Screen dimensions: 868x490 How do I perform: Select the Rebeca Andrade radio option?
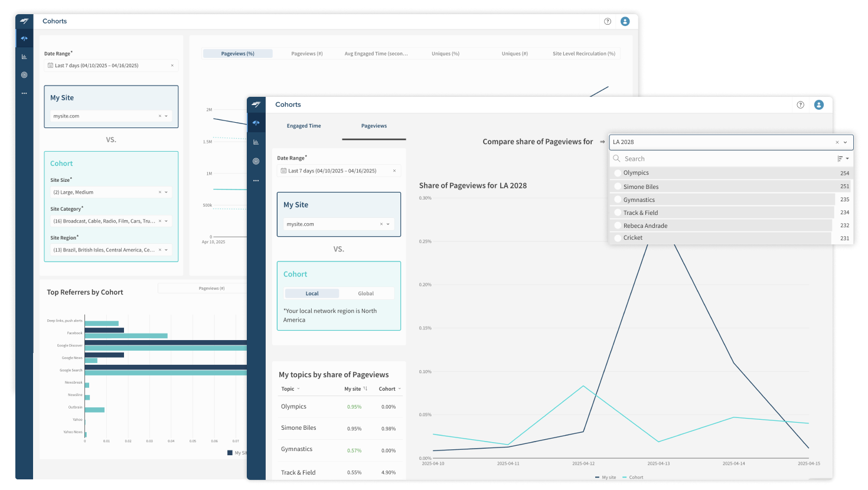pos(618,226)
